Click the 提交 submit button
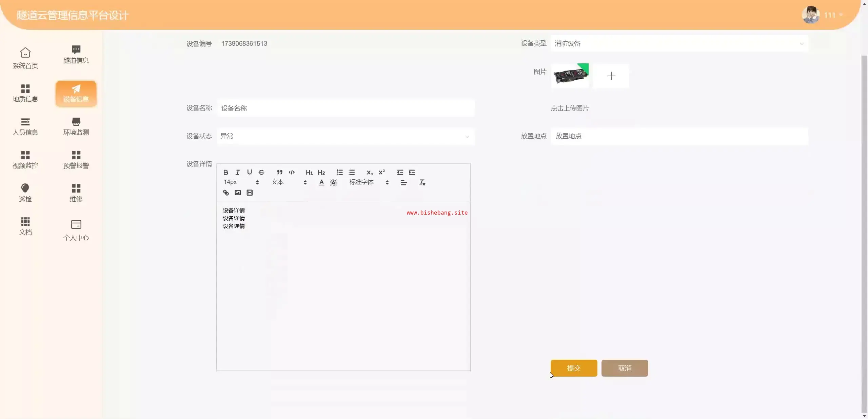The height and width of the screenshot is (419, 868). [x=574, y=368]
